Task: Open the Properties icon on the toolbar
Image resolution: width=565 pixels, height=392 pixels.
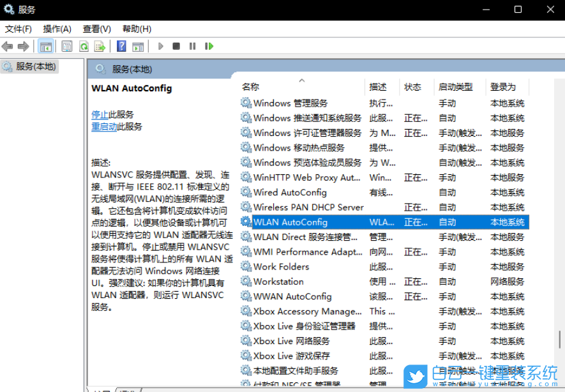Action: point(66,46)
